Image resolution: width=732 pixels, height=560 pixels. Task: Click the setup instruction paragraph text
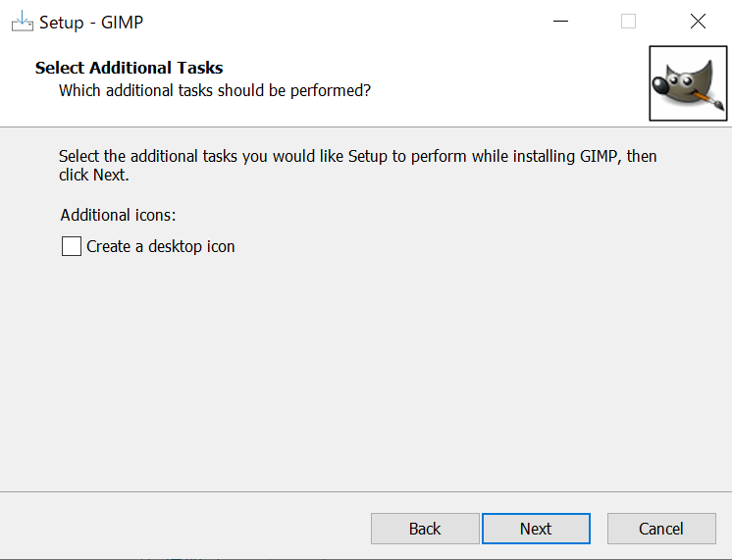357,157
